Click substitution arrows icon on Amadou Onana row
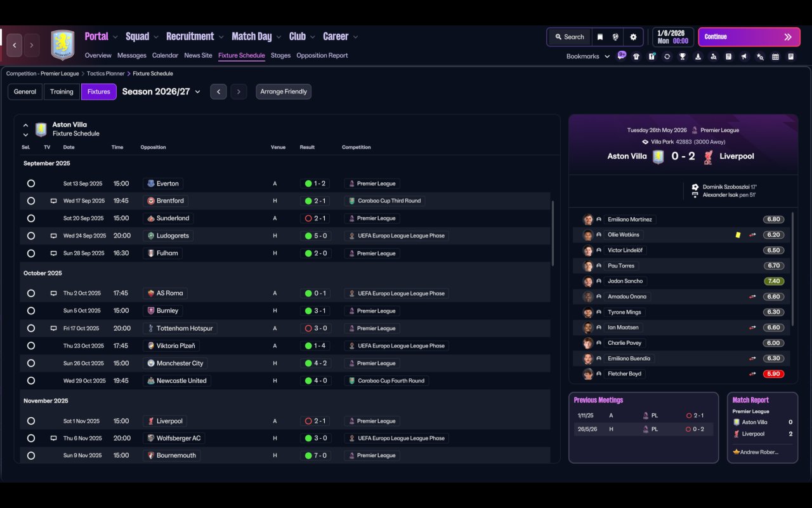Viewport: 812px width, 508px height. click(x=752, y=297)
